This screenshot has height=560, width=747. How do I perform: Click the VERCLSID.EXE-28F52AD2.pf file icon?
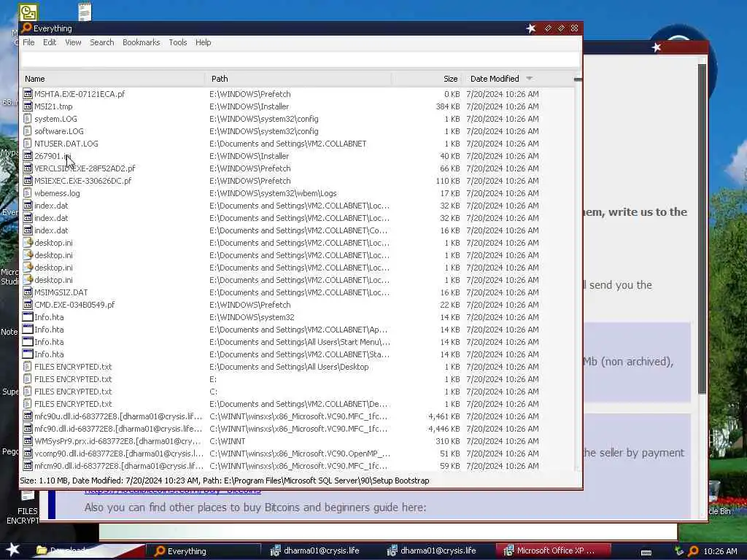click(x=28, y=168)
